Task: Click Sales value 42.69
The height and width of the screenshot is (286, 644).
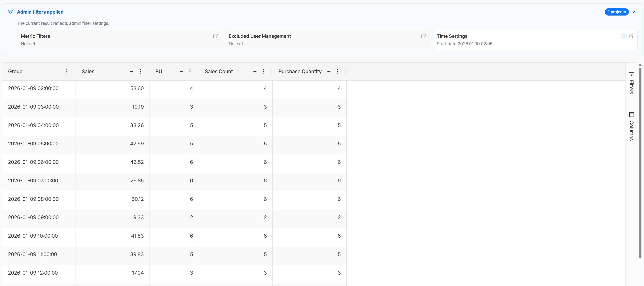Action: pos(137,144)
